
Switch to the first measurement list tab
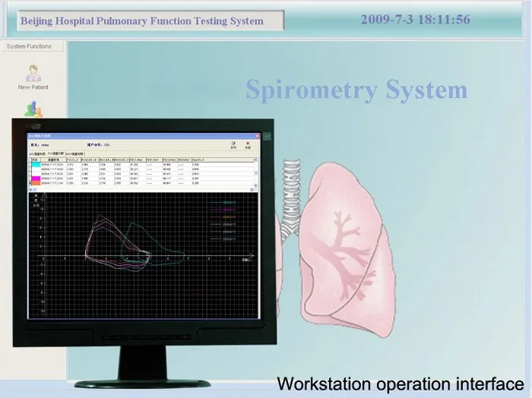38,153
